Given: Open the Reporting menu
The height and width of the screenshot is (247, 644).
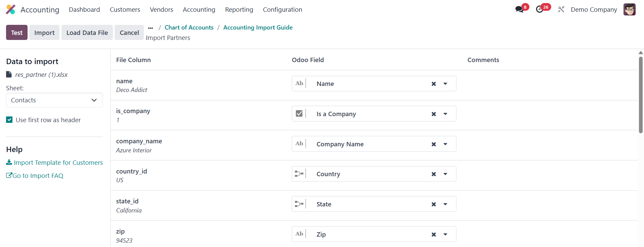Looking at the screenshot, I should point(239,10).
